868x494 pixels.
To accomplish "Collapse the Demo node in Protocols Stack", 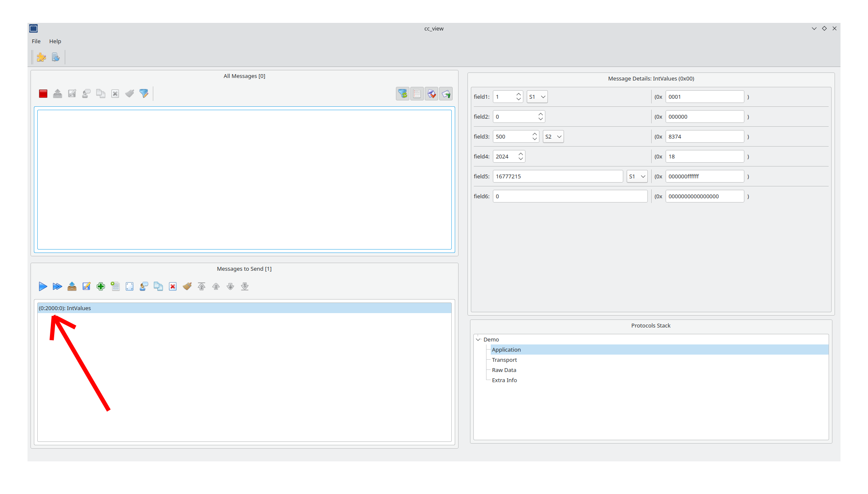I will 478,339.
